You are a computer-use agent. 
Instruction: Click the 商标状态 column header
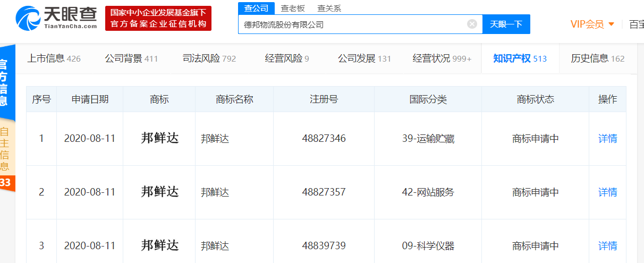click(535, 99)
